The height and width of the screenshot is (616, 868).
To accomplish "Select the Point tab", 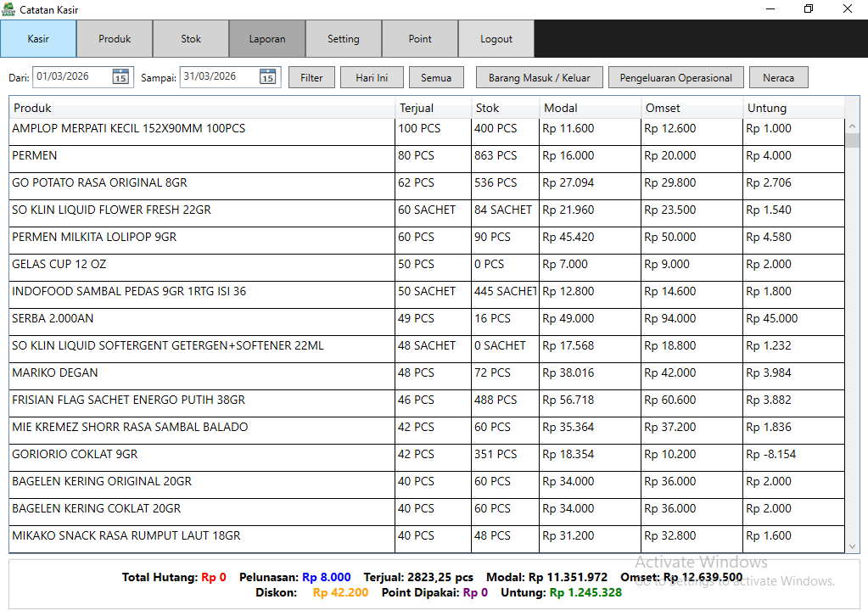I will (420, 39).
